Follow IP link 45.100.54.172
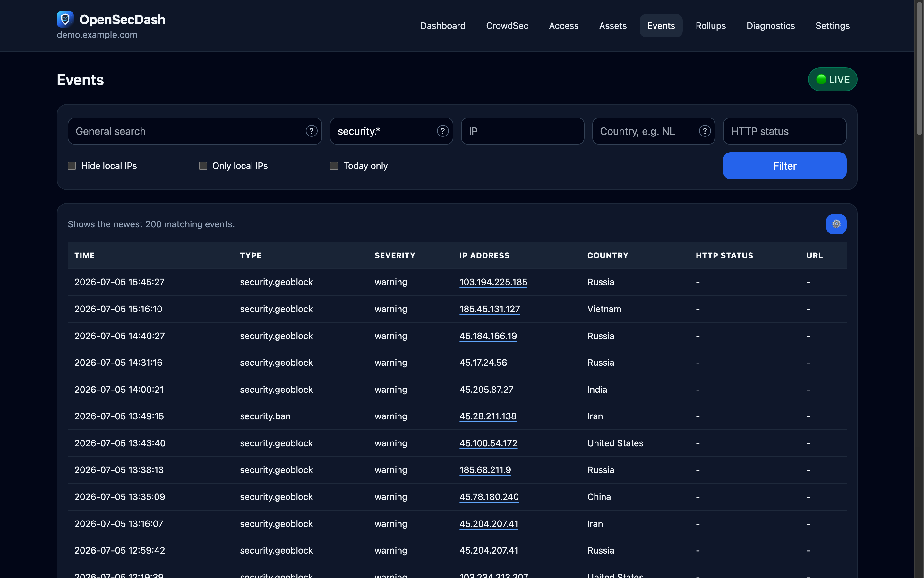The height and width of the screenshot is (578, 924). coord(488,443)
